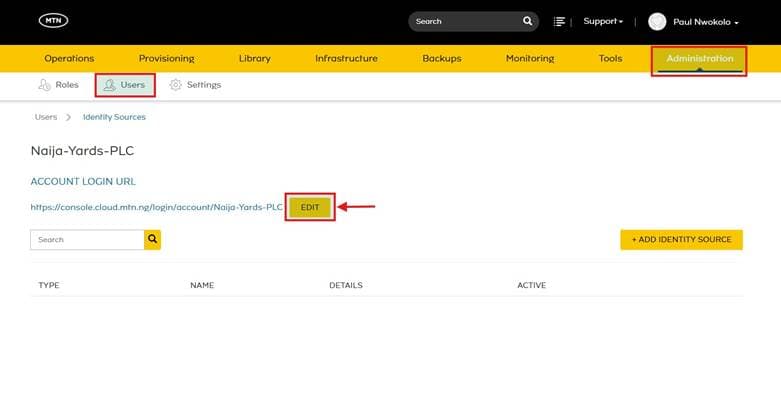Open the Provisioning menu

(166, 58)
